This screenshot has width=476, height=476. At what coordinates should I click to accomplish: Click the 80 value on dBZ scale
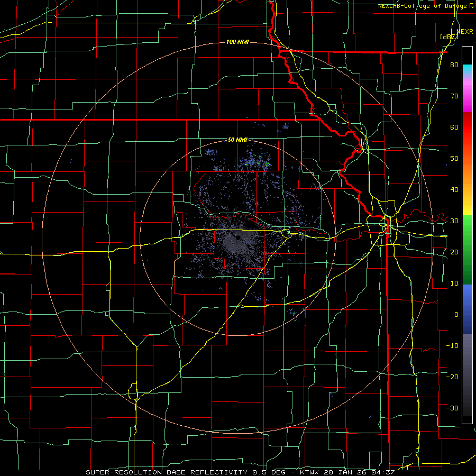[x=454, y=65]
